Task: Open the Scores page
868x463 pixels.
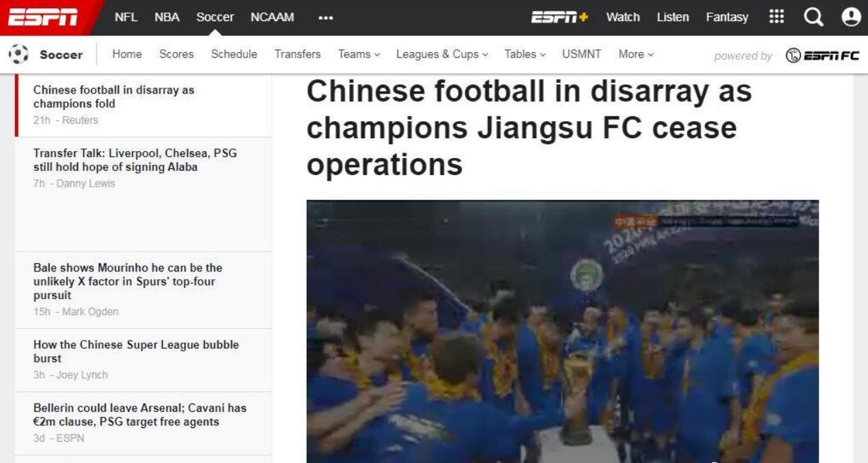Action: pyautogui.click(x=177, y=54)
